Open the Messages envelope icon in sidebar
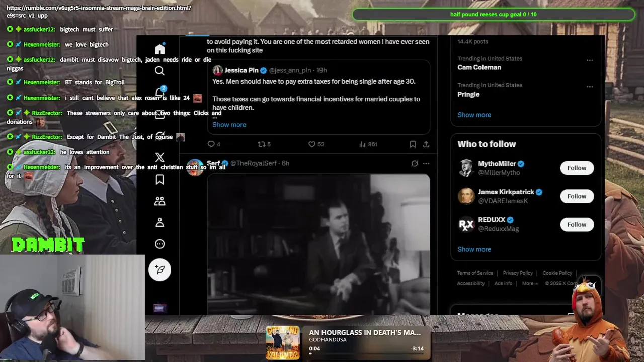Image resolution: width=644 pixels, height=362 pixels. 159,114
